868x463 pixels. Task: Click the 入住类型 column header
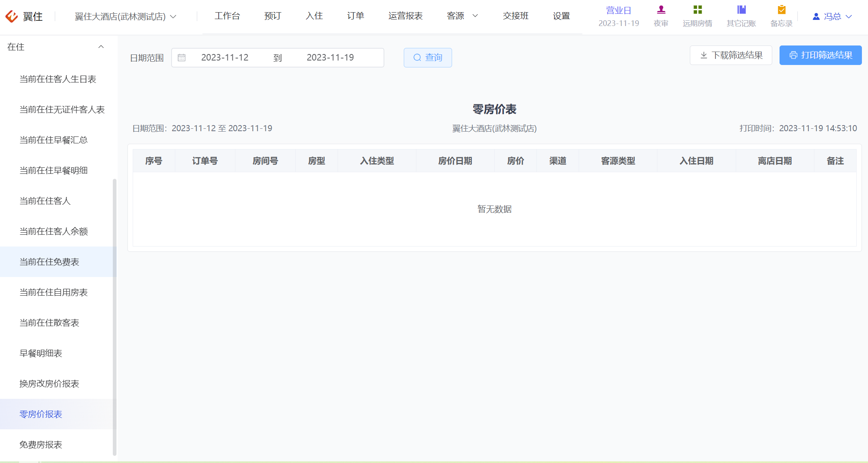click(377, 161)
